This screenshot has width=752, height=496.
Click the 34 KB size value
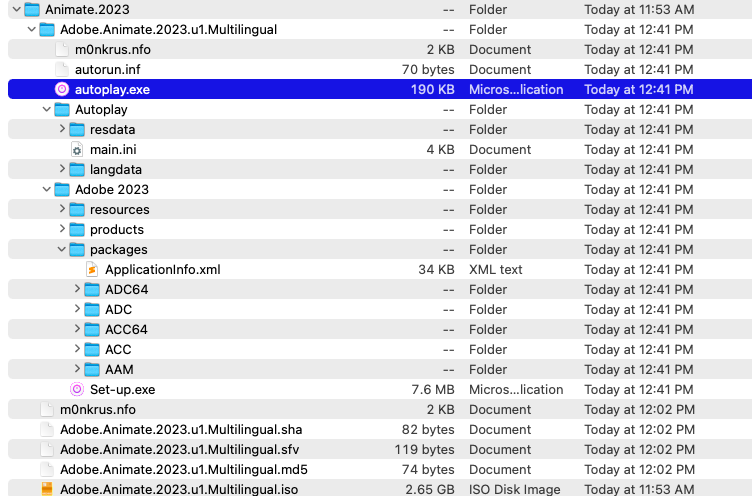[436, 270]
